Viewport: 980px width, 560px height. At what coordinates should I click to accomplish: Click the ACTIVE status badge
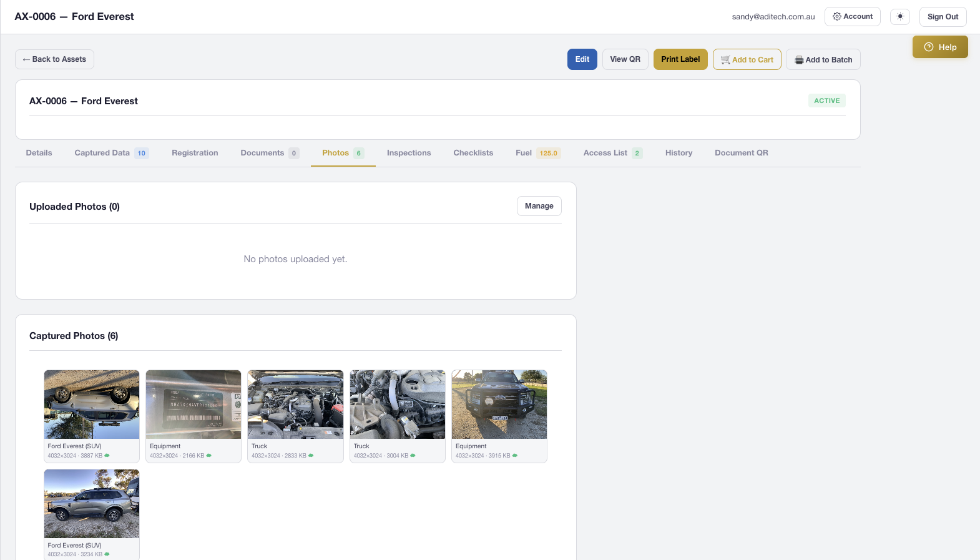coord(826,101)
